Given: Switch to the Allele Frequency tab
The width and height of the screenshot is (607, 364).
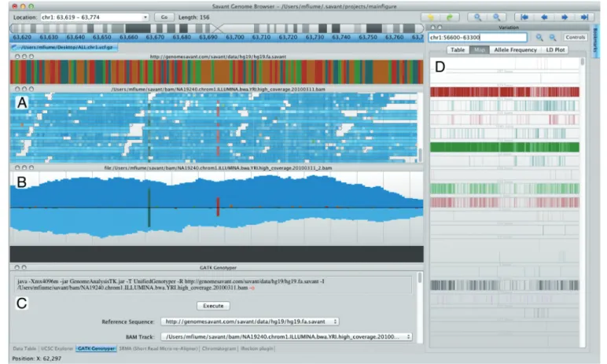Looking at the screenshot, I should tap(515, 50).
